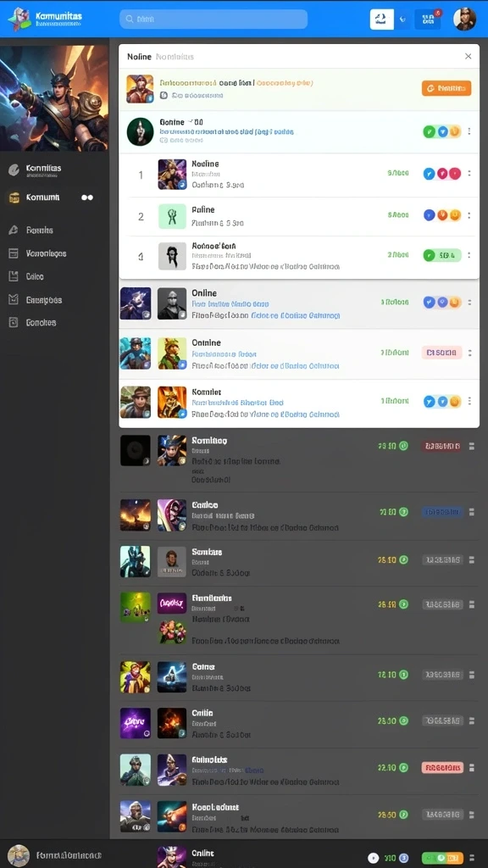The height and width of the screenshot is (868, 488).
Task: Click the white round icon in bottom bar
Action: pyautogui.click(x=374, y=858)
